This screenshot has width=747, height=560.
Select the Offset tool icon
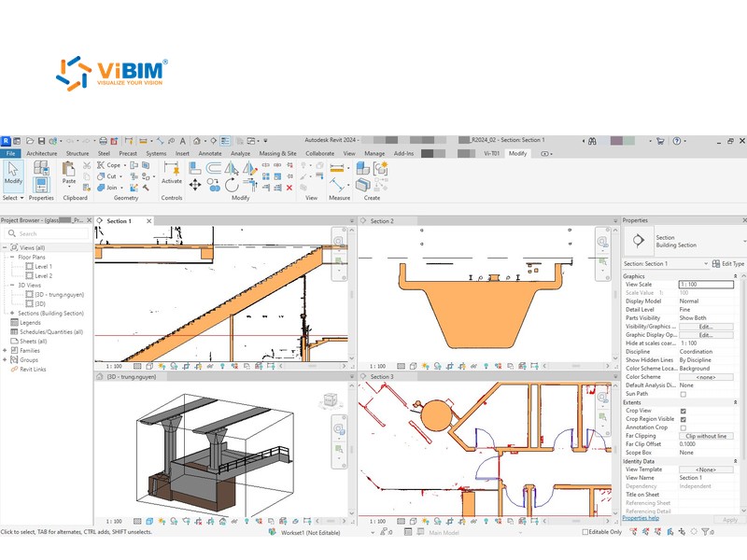coord(214,168)
